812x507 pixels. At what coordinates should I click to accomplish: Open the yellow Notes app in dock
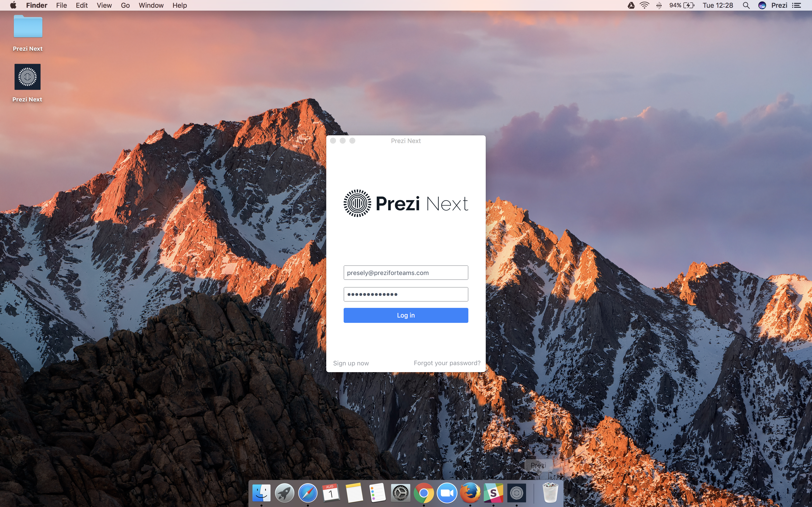[354, 493]
